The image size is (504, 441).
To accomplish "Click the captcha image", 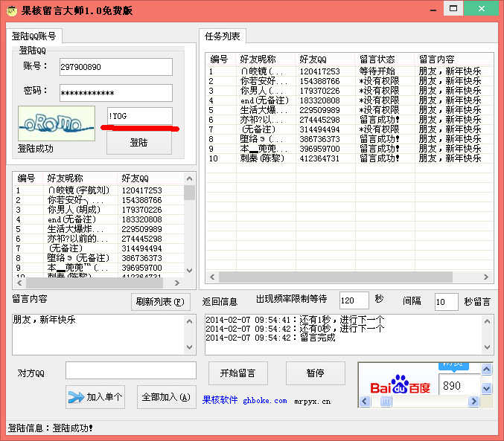I will click(x=57, y=123).
